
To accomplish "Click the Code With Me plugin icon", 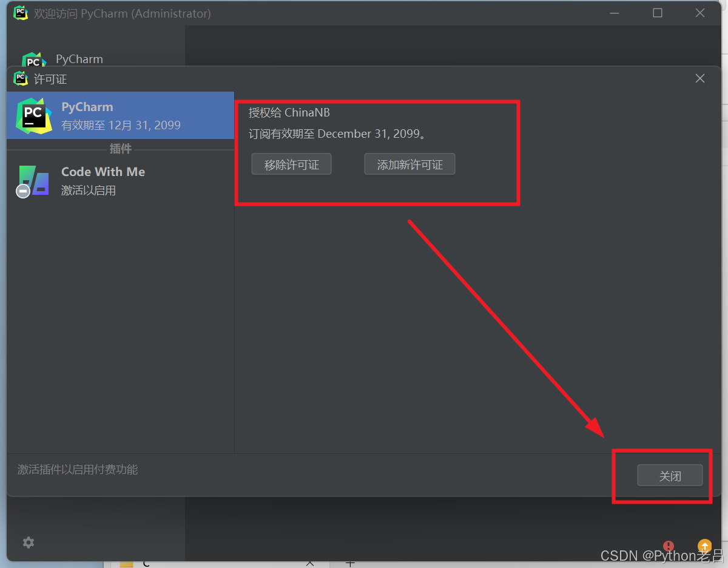I will (x=33, y=181).
